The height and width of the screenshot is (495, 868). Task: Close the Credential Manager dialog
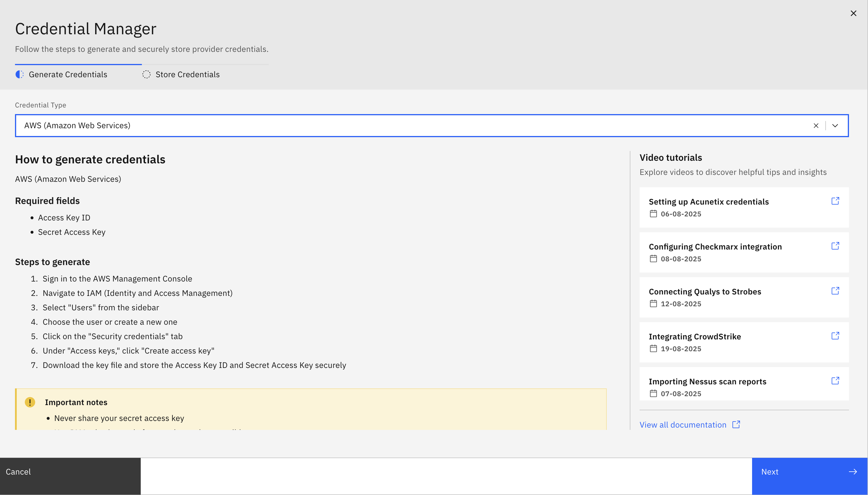[x=853, y=13]
